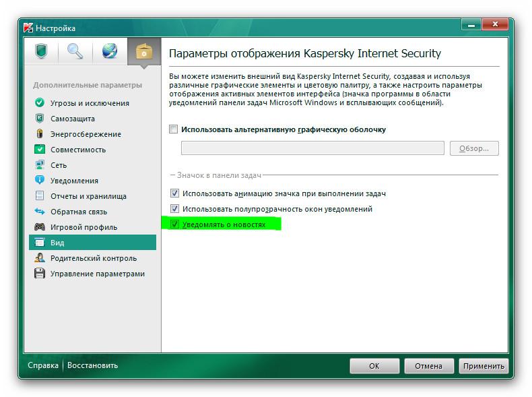The image size is (532, 397).
Task: Click the green check icon beside Совместимость
Action: pos(40,149)
